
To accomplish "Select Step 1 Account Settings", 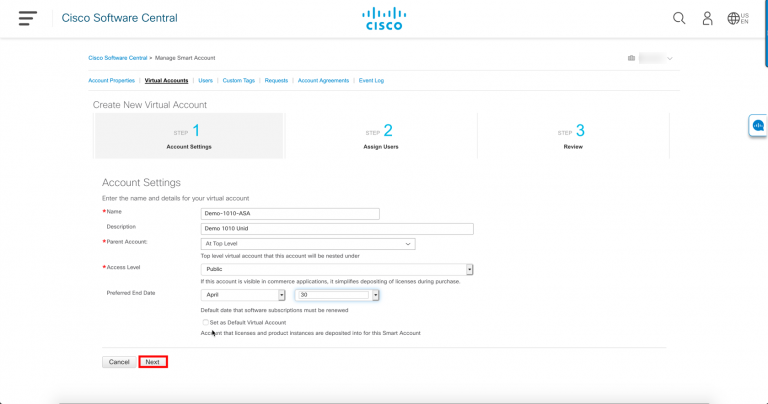I will [189, 136].
